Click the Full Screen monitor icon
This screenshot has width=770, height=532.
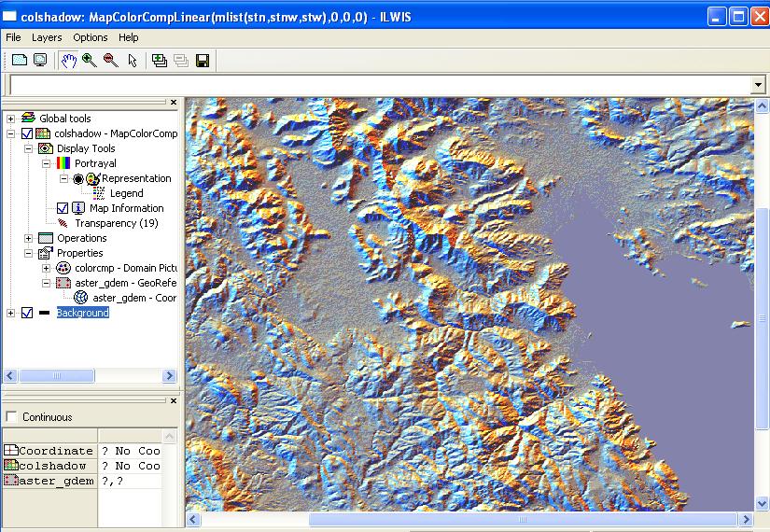tap(40, 61)
